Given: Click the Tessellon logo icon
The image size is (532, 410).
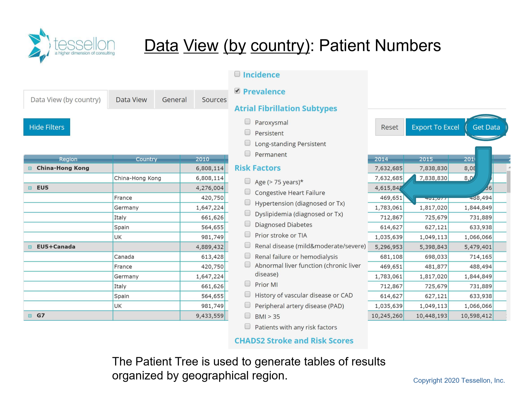Looking at the screenshot, I should [x=39, y=45].
